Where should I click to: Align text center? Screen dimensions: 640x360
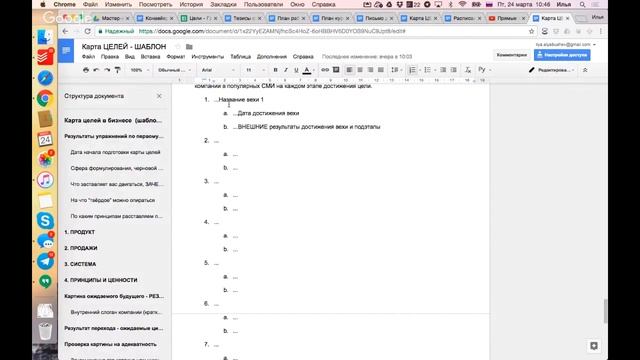(360, 70)
